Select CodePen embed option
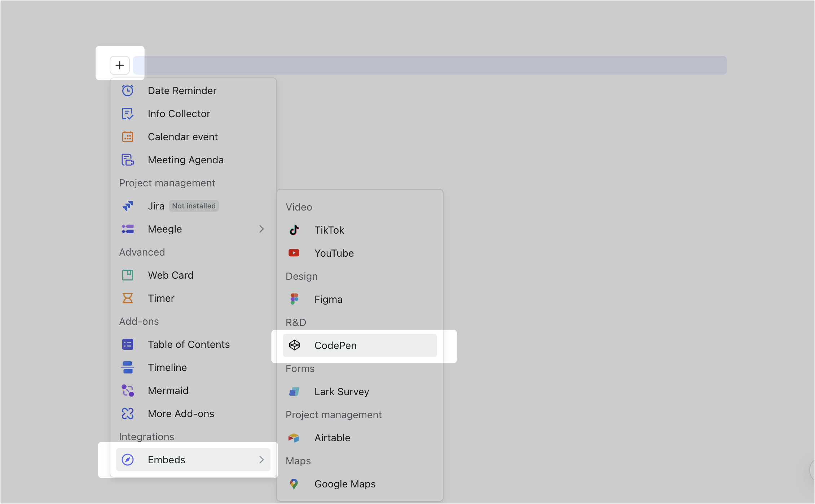Screen dimensions: 815x504 pyautogui.click(x=360, y=345)
